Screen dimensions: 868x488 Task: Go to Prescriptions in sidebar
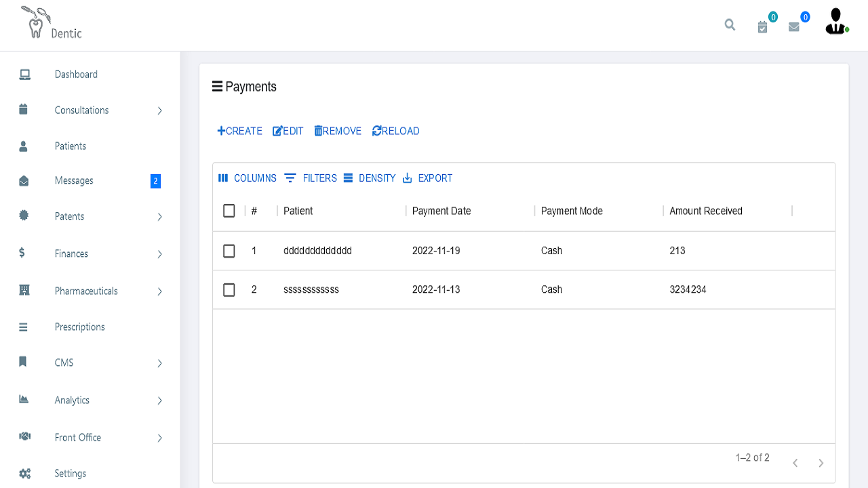point(79,327)
